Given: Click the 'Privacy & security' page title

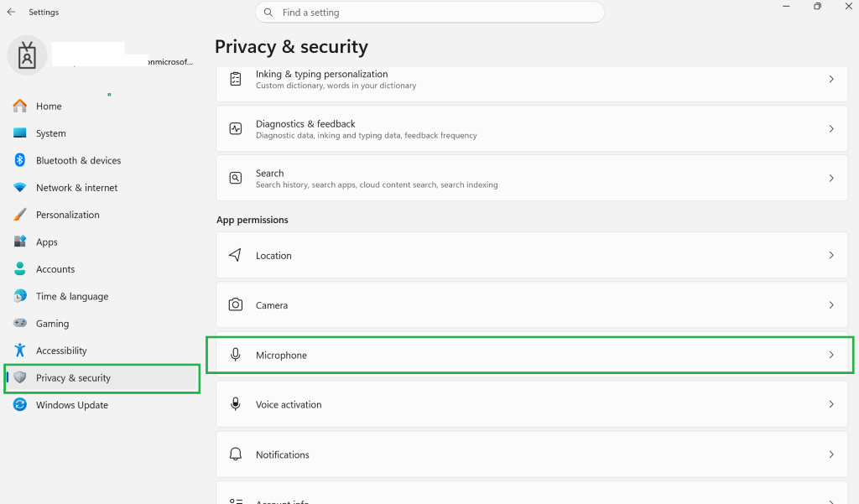Looking at the screenshot, I should (291, 47).
